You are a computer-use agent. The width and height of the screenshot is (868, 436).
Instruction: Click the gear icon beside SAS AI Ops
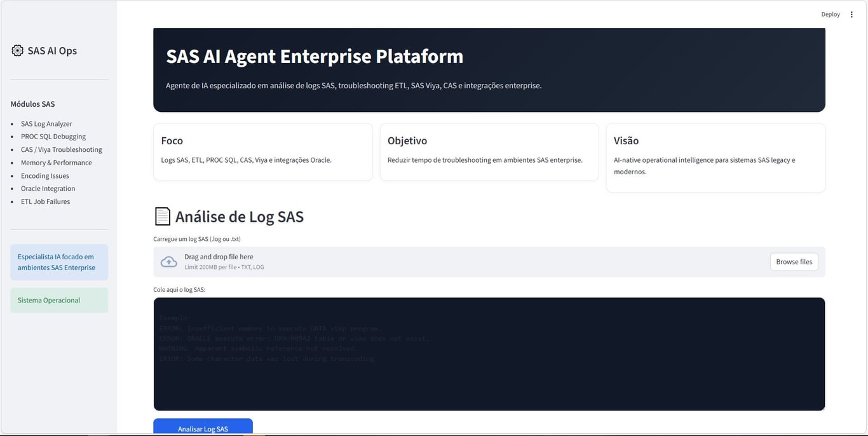[x=17, y=50]
